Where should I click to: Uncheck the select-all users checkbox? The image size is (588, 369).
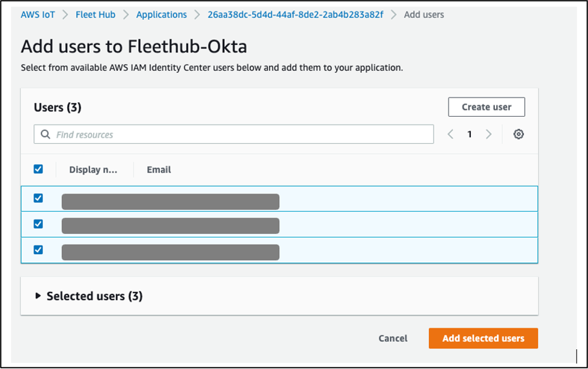[38, 169]
